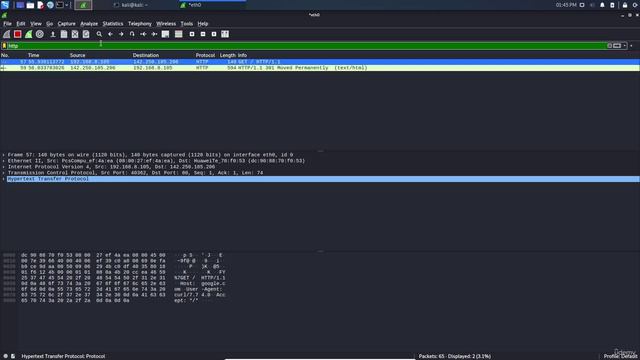This screenshot has height=360, width=640.
Task: Toggle packet list colorization
Action: click(178, 34)
